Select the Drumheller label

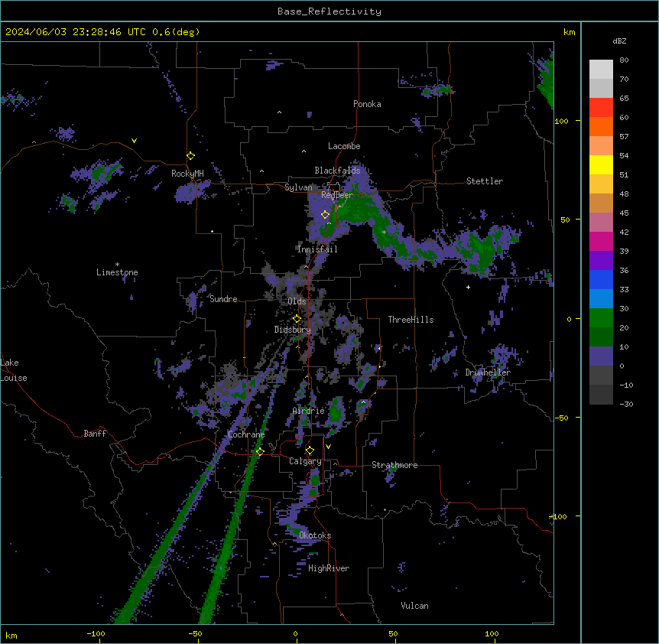click(488, 372)
